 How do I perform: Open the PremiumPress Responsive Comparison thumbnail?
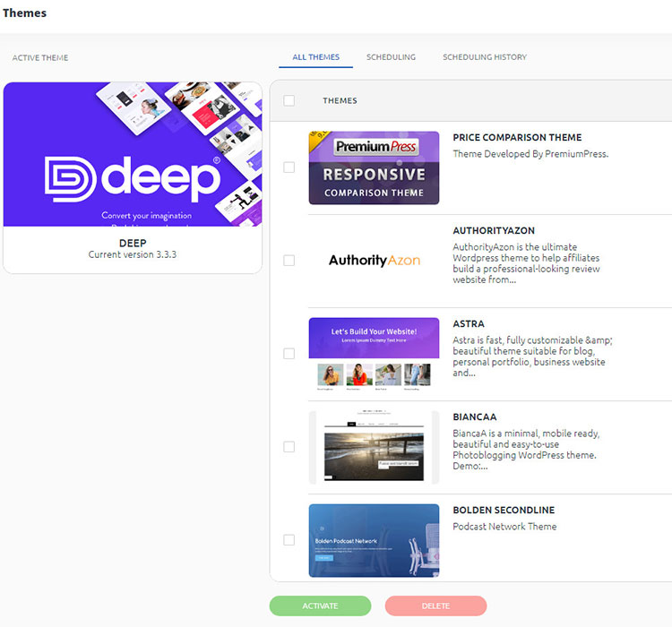(x=374, y=167)
